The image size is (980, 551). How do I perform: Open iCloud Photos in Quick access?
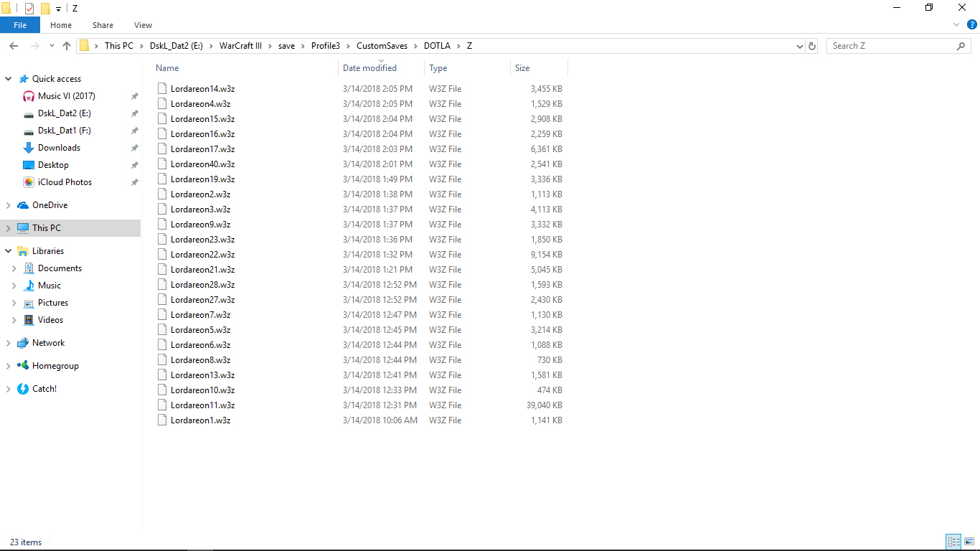tap(65, 182)
